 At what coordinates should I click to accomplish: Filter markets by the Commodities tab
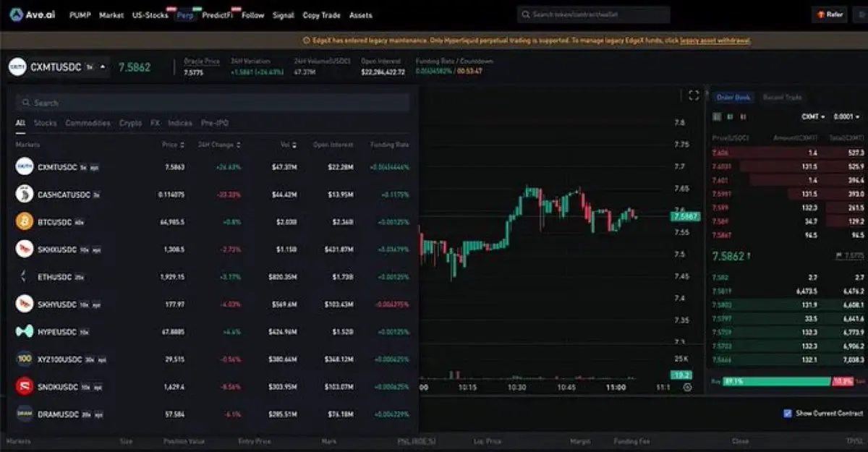click(x=88, y=123)
